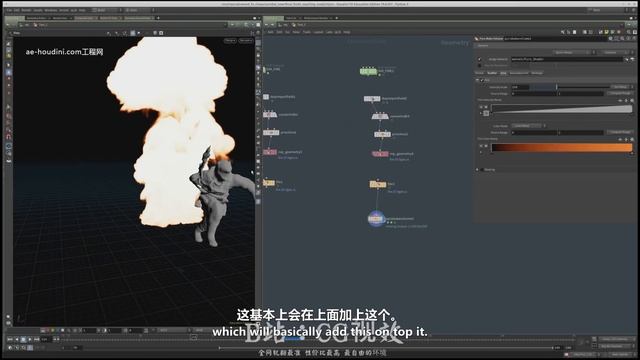Toggle the checkbox under the path checkbox
Screen dimensions: 640x360
pos(480,65)
